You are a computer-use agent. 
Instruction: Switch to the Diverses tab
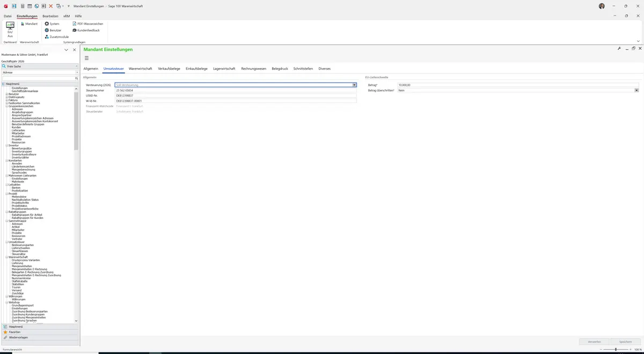(325, 69)
